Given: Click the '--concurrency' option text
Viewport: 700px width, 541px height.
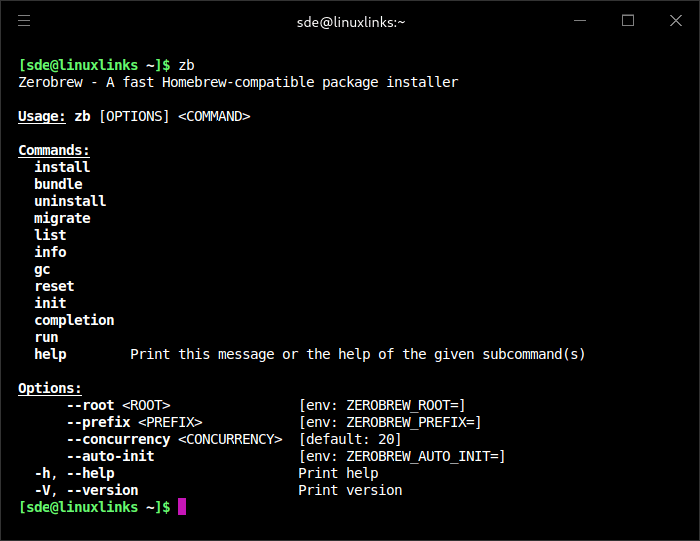Looking at the screenshot, I should click(118, 439).
